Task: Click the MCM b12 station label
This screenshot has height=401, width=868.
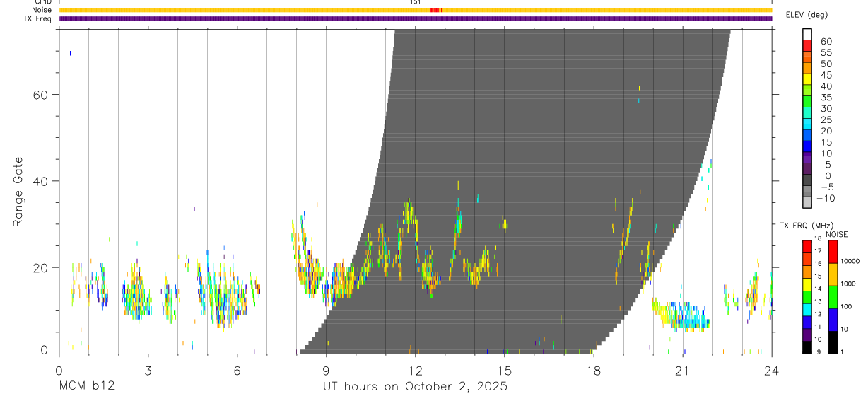Action: 86,387
